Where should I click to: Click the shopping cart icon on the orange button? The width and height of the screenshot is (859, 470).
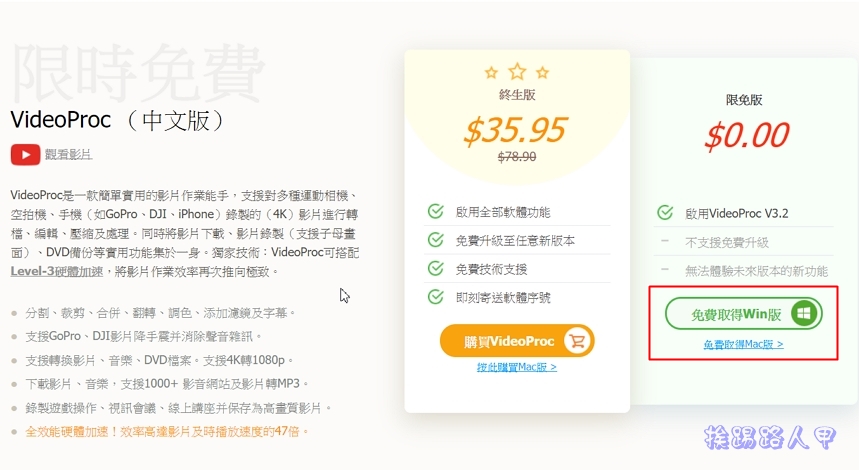coord(577,341)
